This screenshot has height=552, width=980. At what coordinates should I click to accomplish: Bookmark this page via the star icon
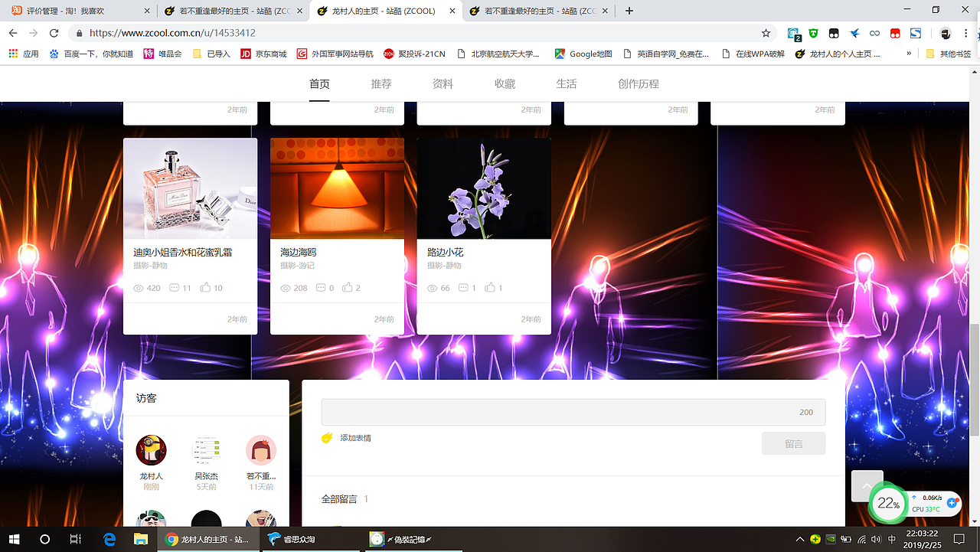click(x=766, y=34)
